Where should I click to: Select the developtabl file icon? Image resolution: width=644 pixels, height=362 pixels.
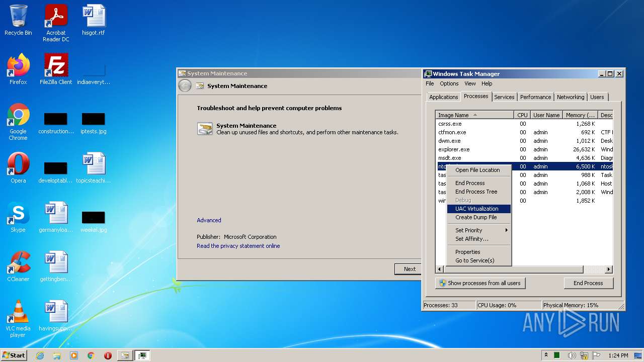[56, 172]
